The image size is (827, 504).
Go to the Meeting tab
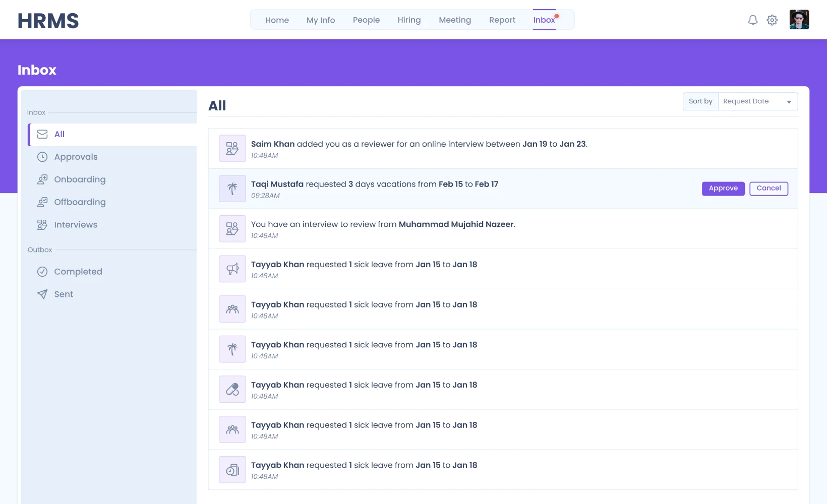coord(455,20)
